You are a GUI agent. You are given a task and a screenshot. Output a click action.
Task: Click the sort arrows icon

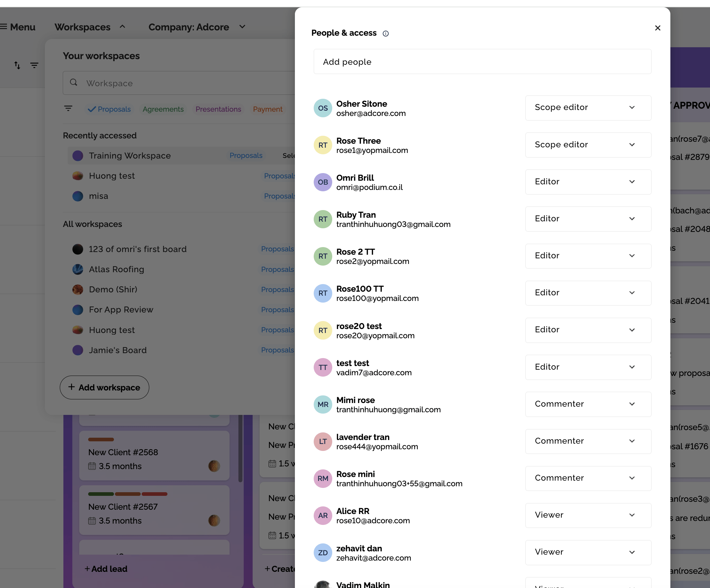(x=17, y=65)
